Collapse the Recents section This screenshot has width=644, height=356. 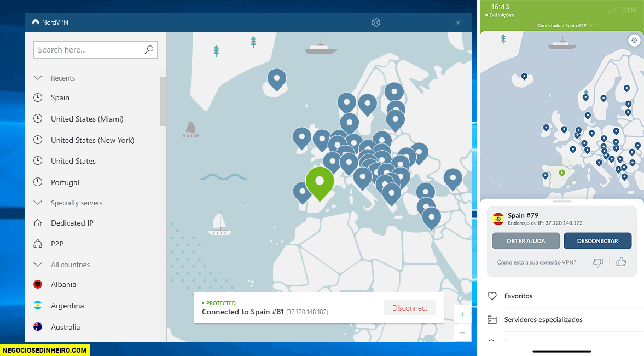coord(38,78)
